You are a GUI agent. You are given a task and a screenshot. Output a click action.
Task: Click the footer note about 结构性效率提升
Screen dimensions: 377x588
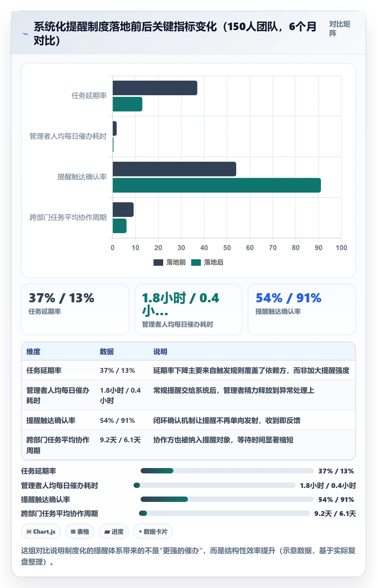[x=188, y=556]
